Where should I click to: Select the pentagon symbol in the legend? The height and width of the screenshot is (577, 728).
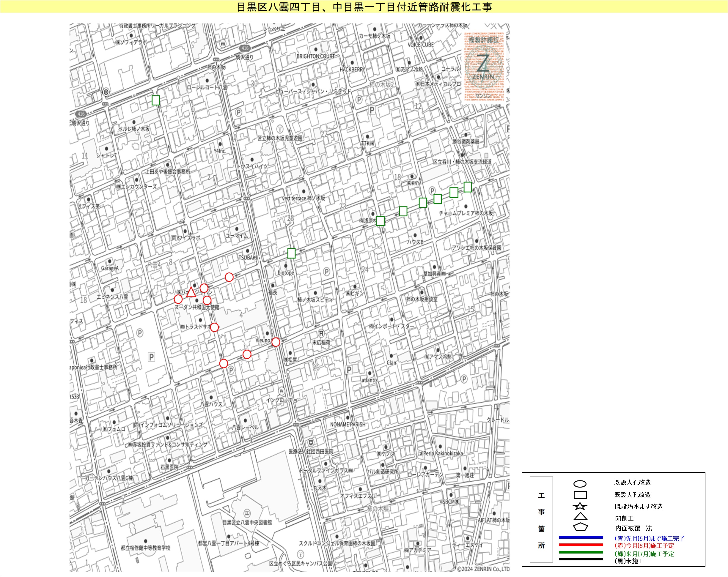tap(581, 527)
